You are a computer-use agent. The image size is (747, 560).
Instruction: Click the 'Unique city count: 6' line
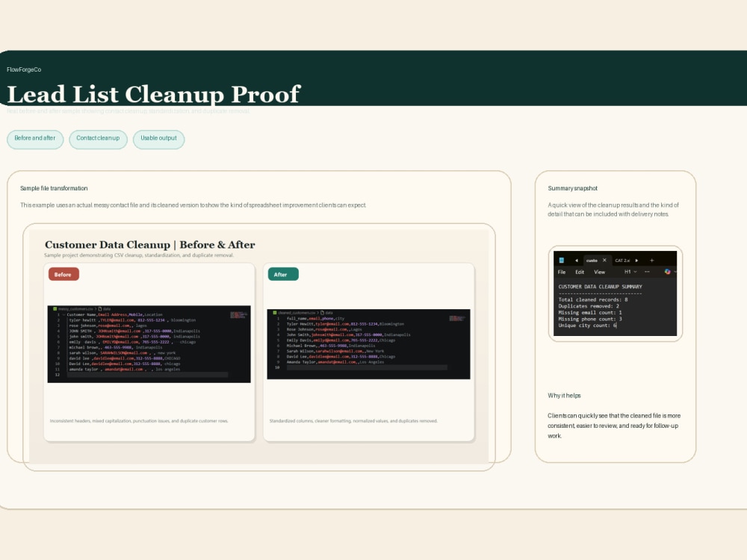click(x=587, y=326)
